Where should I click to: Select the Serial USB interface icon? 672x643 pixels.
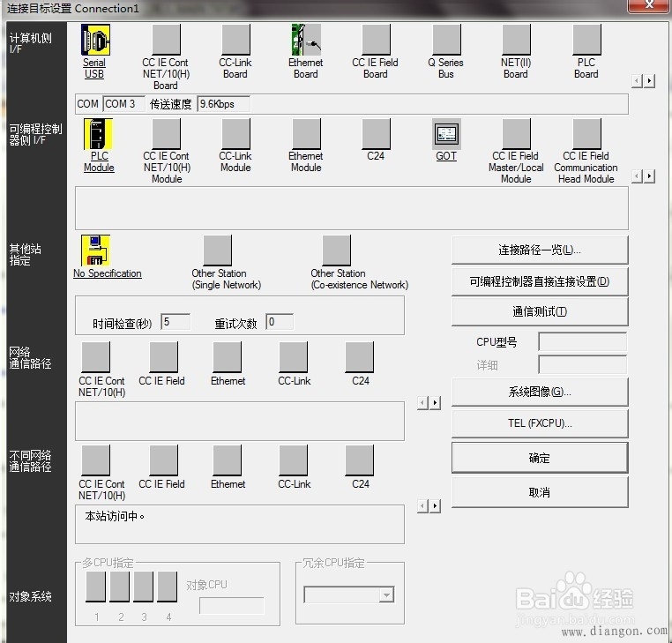pos(95,40)
